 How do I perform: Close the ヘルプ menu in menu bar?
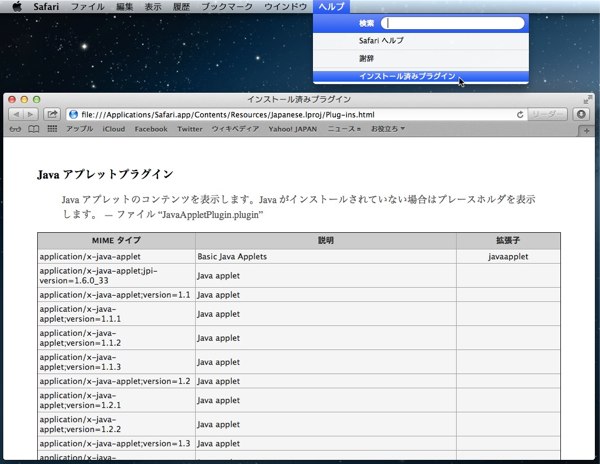(331, 7)
